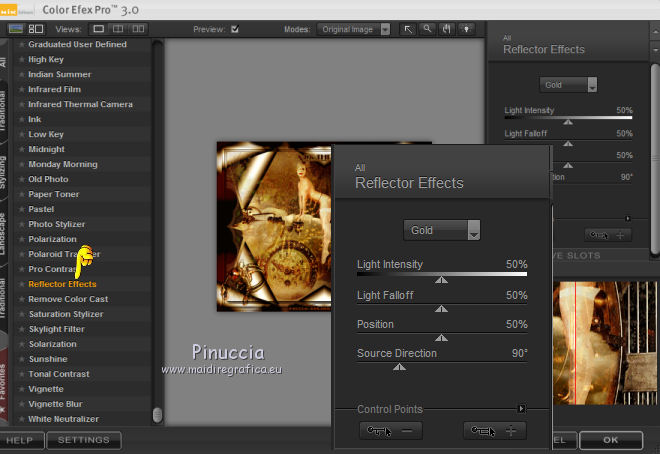Select the Reflector Effects filter
The height and width of the screenshot is (454, 660).
coord(62,284)
